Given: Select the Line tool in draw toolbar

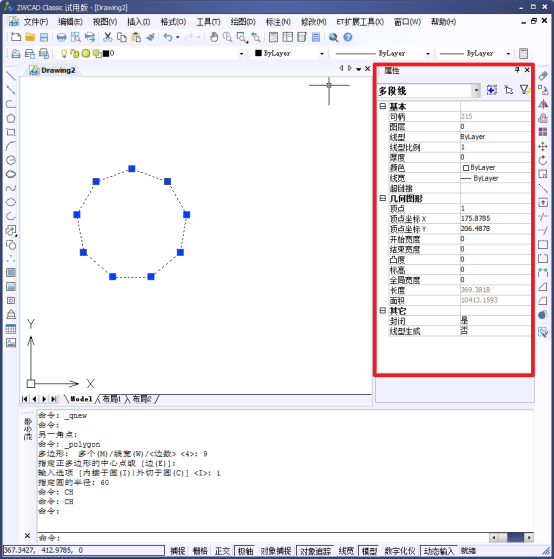Looking at the screenshot, I should [x=11, y=76].
